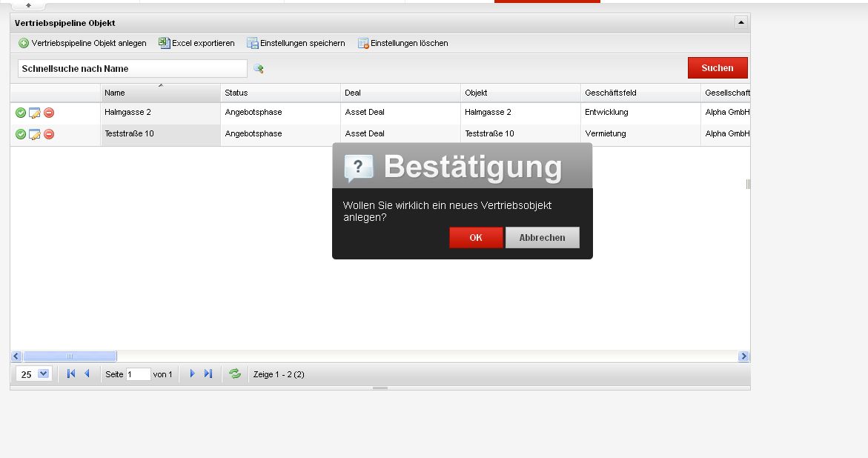Screen dimensions: 868x458
Task: Go to the last page icon
Action: 208,374
